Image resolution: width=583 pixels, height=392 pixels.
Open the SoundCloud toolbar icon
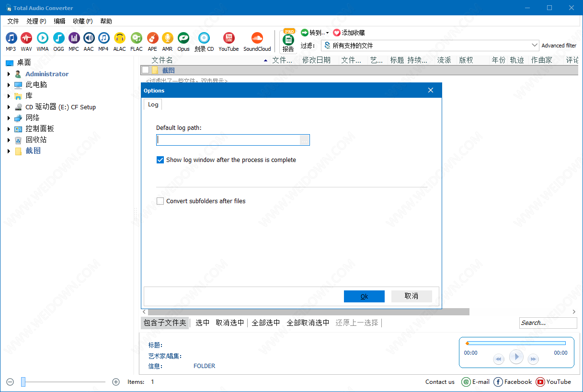click(x=257, y=38)
